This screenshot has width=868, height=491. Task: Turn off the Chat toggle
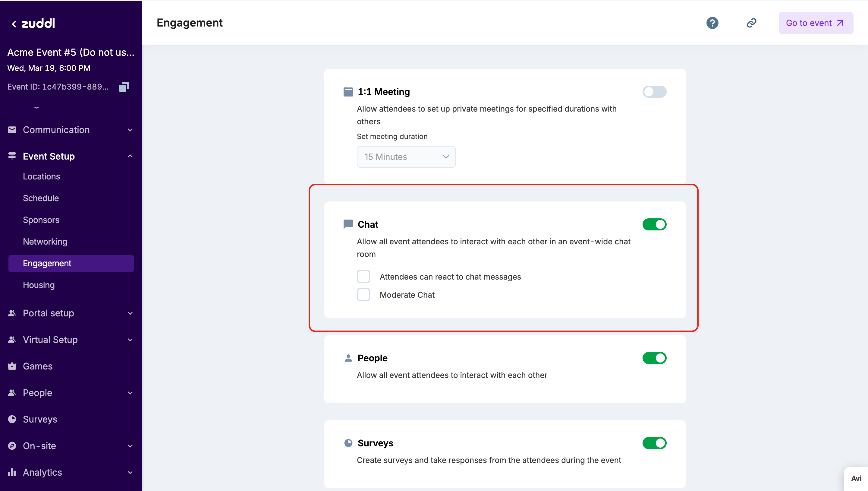pyautogui.click(x=654, y=224)
